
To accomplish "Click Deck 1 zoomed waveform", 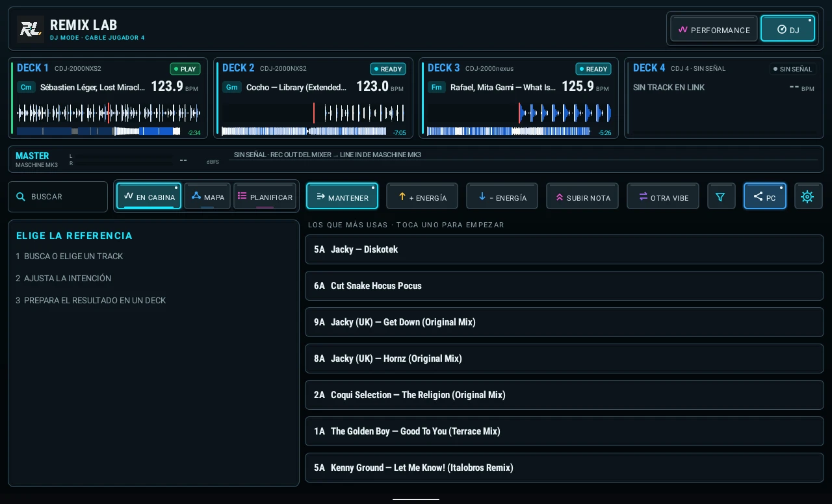I will coord(109,113).
